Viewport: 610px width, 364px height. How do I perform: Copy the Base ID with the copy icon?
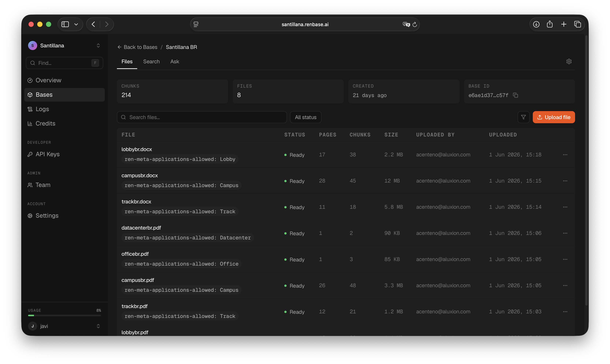tap(515, 95)
